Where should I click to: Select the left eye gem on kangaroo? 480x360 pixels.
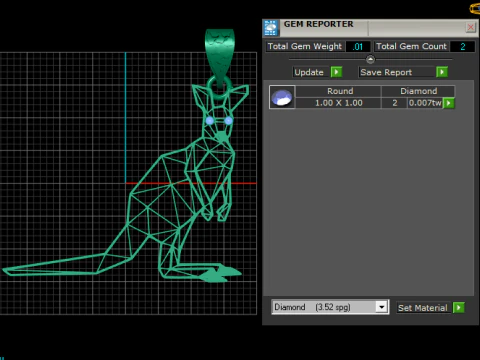210,121
